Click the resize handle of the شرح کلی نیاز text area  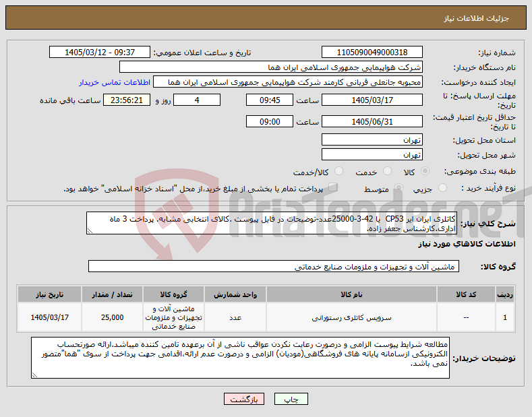[90, 231]
